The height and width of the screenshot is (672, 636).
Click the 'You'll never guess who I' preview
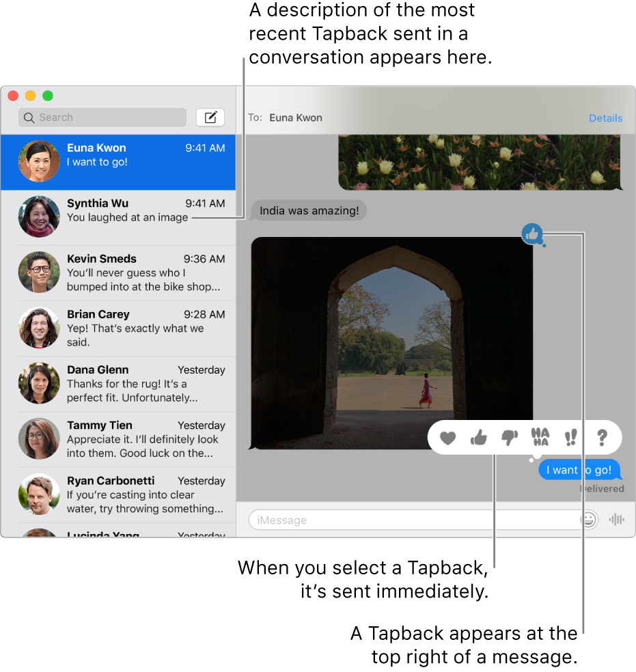click(143, 279)
